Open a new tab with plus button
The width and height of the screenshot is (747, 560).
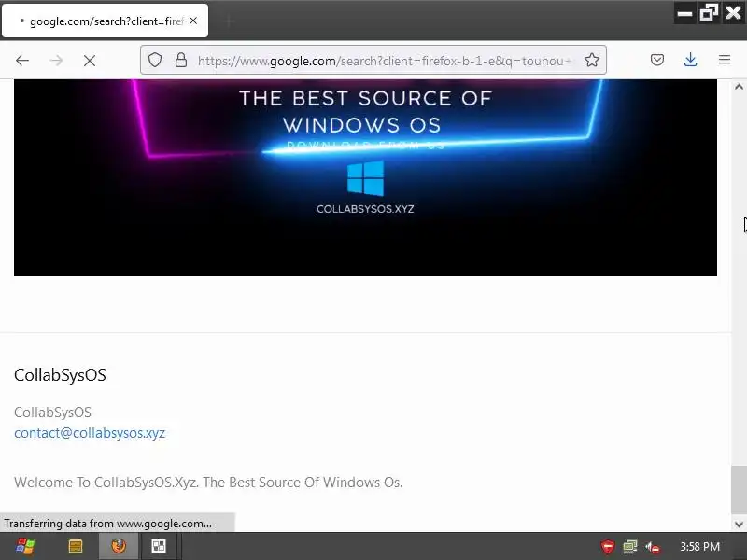click(229, 21)
